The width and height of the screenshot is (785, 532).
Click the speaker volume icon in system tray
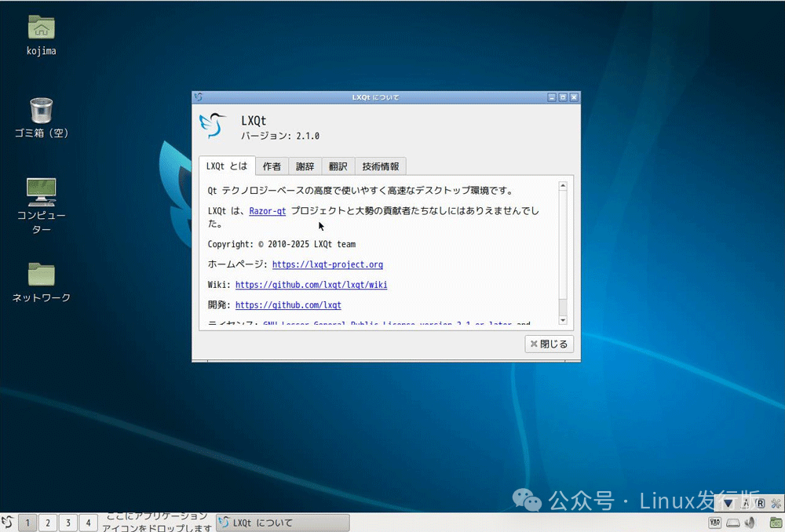tap(750, 522)
